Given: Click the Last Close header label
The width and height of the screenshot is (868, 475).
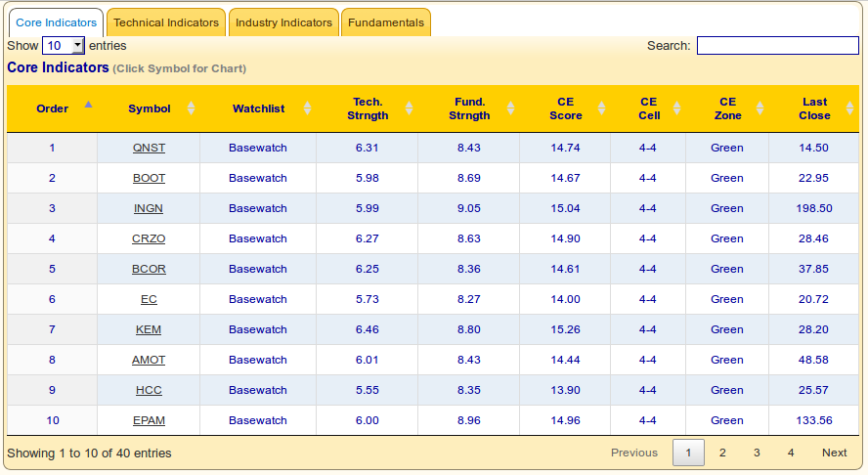Looking at the screenshot, I should click(815, 108).
